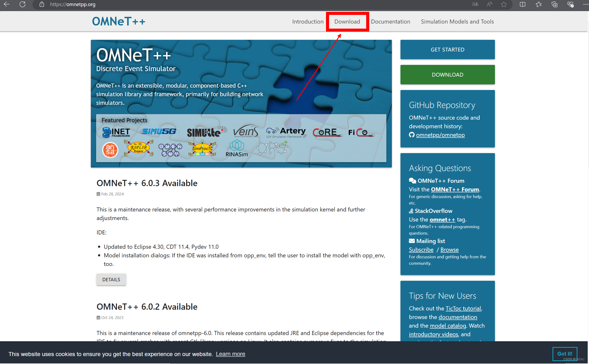Open the Download navigation menu item
The width and height of the screenshot is (589, 364).
point(347,22)
